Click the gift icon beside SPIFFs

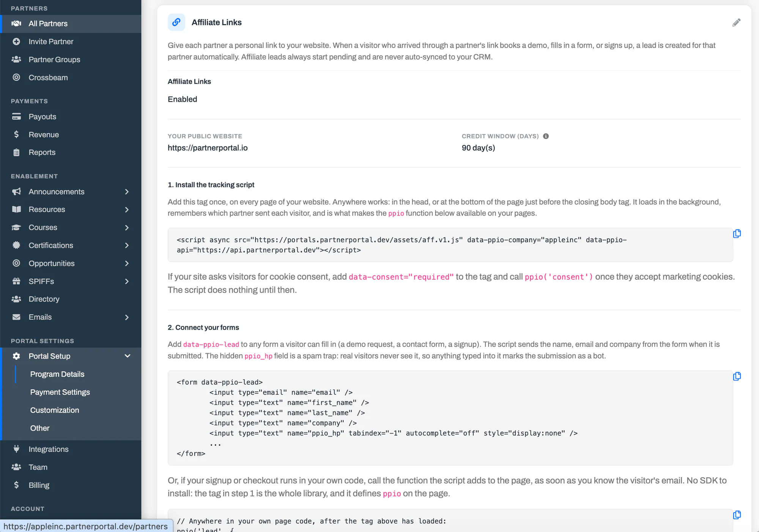pos(16,281)
